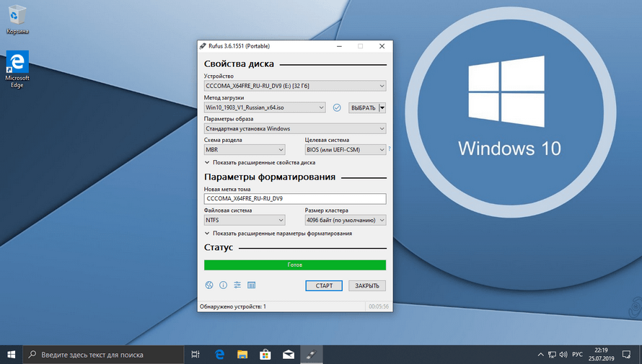Switch the РУС input language indicator
The height and width of the screenshot is (364, 642).
[577, 354]
